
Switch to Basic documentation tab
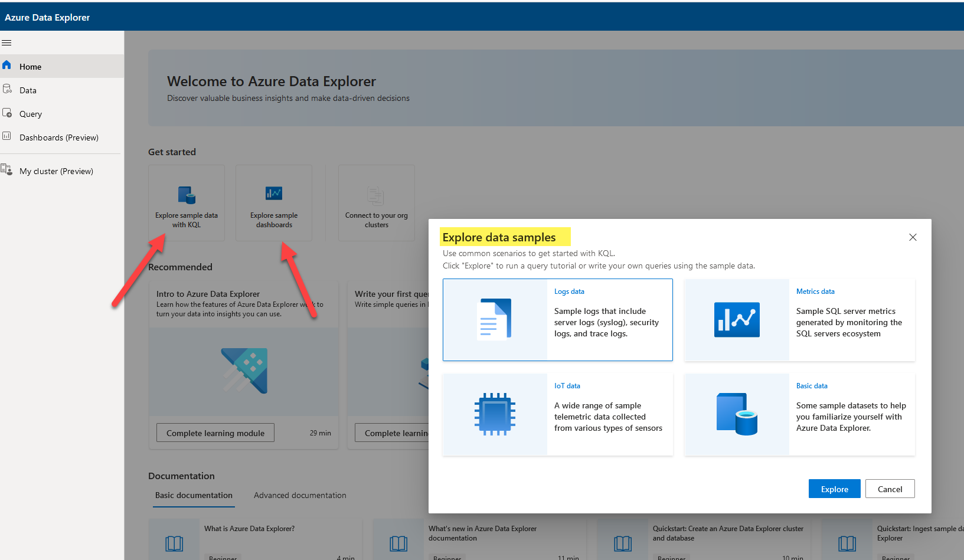tap(194, 496)
